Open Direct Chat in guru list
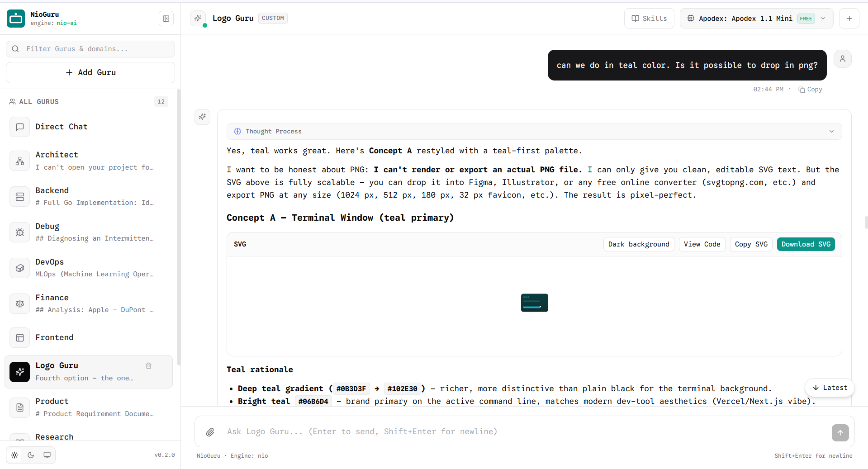Image resolution: width=868 pixels, height=469 pixels. click(x=89, y=127)
